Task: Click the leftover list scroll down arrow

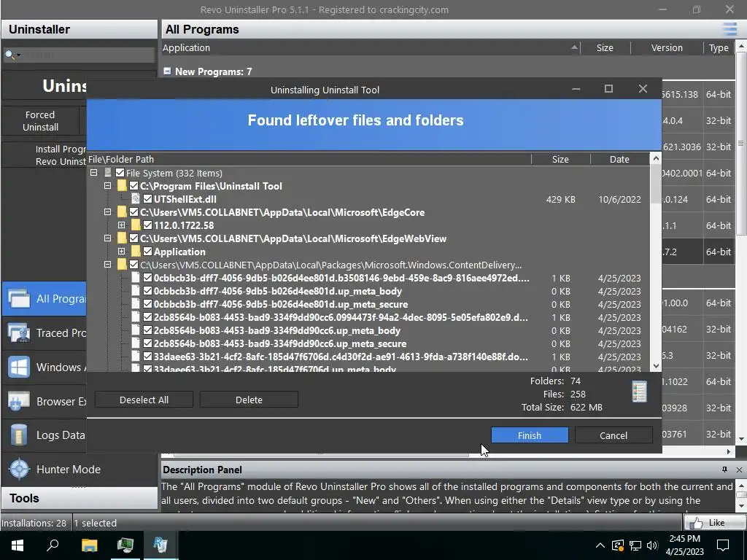Action: coord(656,366)
